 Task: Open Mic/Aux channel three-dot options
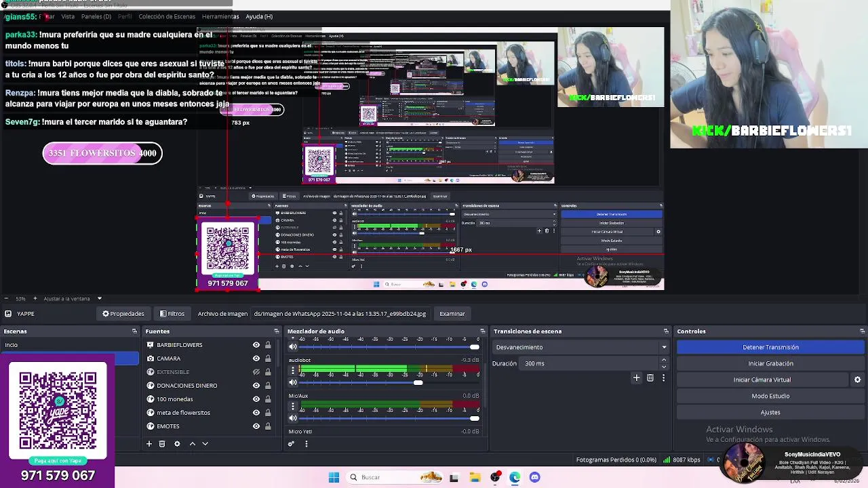tap(293, 407)
